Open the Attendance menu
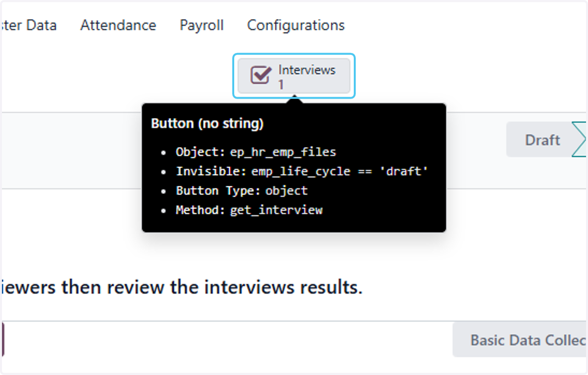588x375 pixels. 118,25
